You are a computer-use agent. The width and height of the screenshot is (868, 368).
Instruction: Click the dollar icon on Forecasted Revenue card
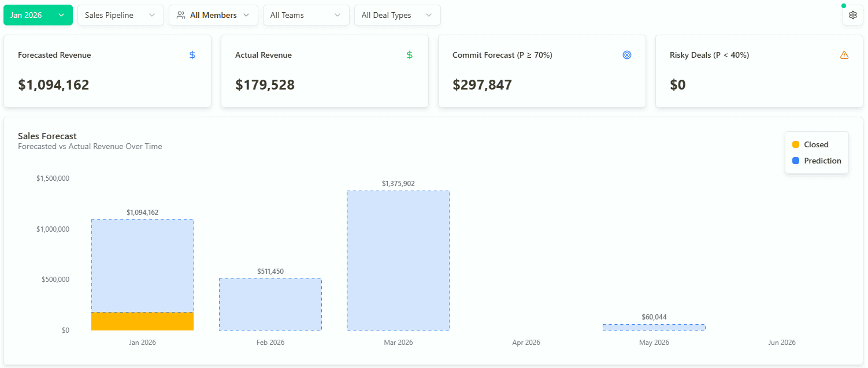[192, 55]
